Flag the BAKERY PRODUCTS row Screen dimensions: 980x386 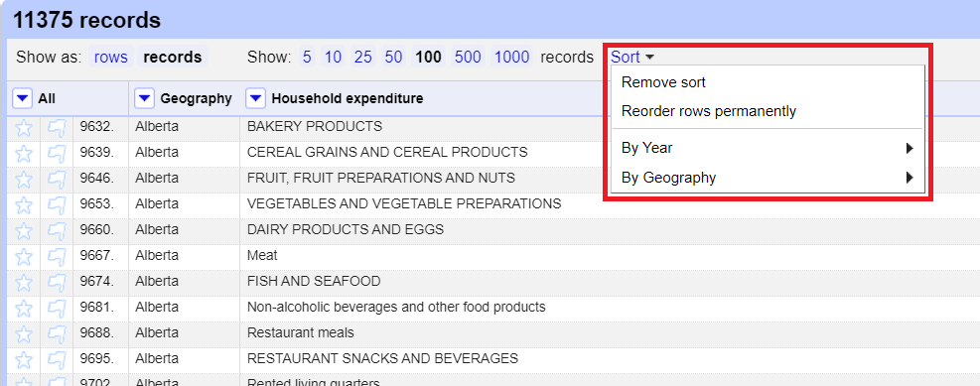pyautogui.click(x=57, y=128)
